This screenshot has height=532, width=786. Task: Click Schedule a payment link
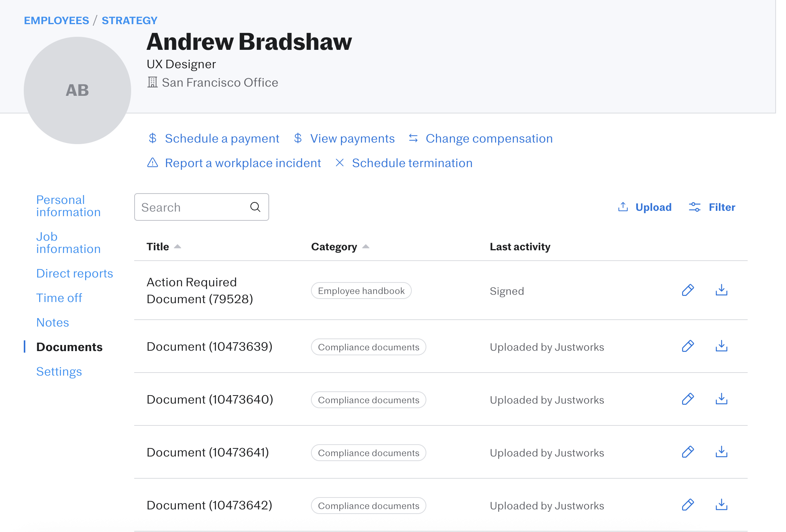coord(222,138)
